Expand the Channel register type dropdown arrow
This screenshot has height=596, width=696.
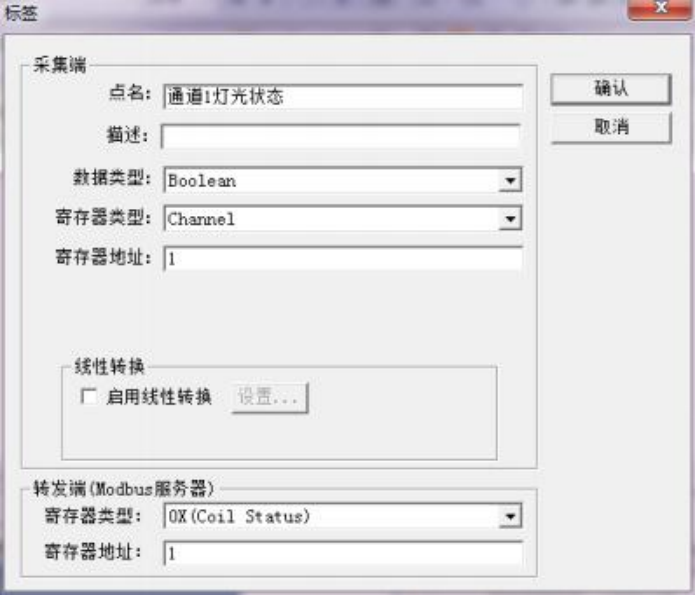[x=510, y=219]
